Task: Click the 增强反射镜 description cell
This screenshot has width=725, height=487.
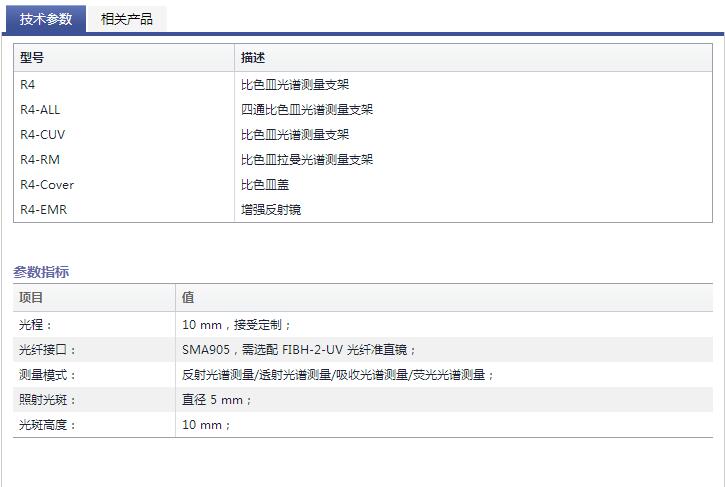Action: 271,210
